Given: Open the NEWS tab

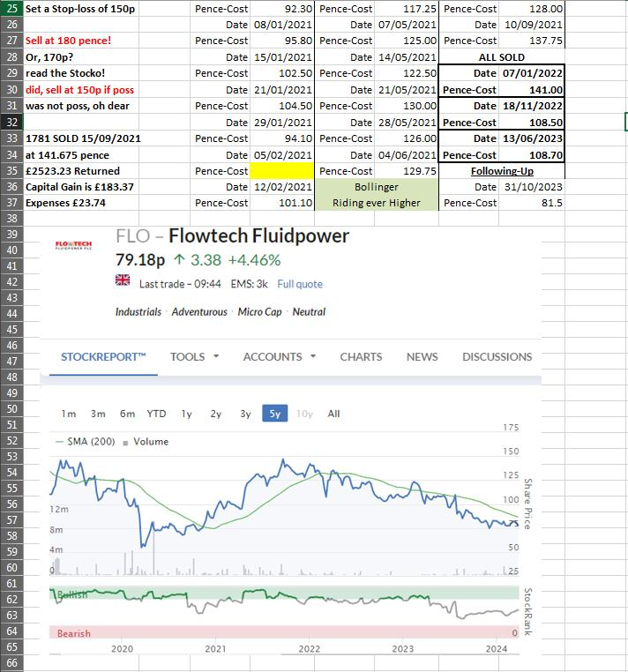Looking at the screenshot, I should click(422, 357).
